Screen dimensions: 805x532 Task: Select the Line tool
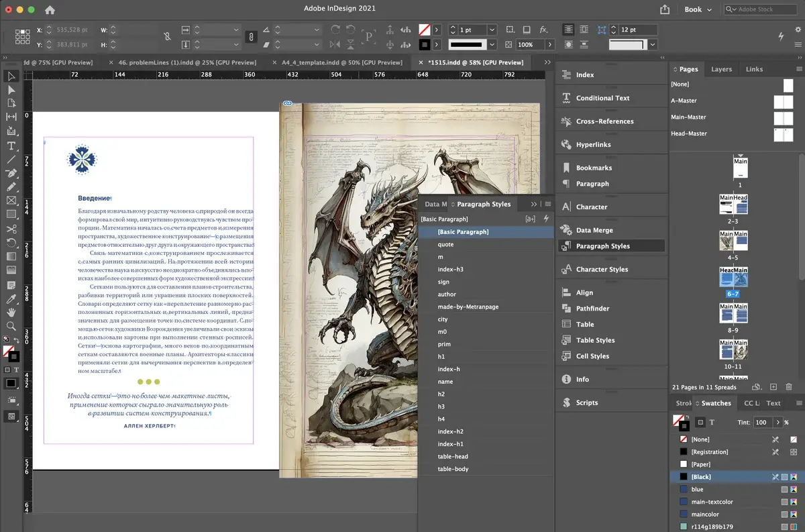tap(11, 160)
